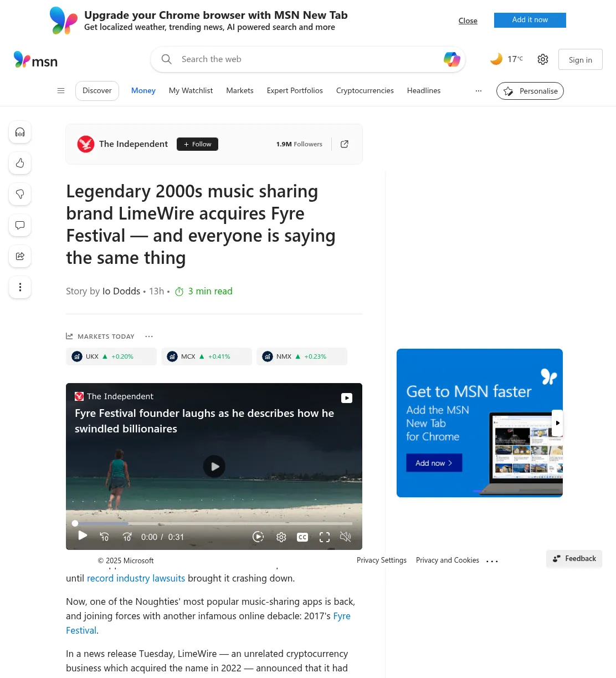Viewport: 616px width, 678px height.
Task: Click 3 min read label
Action: [x=210, y=291]
